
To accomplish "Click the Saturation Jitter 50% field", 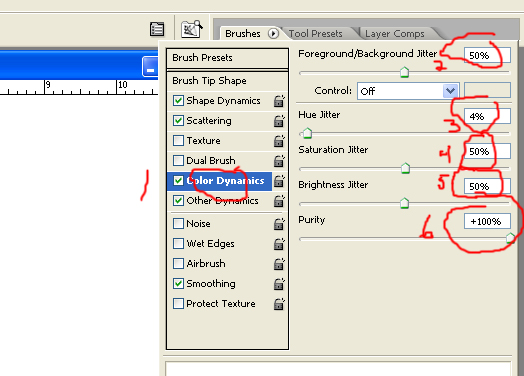I will pyautogui.click(x=487, y=151).
